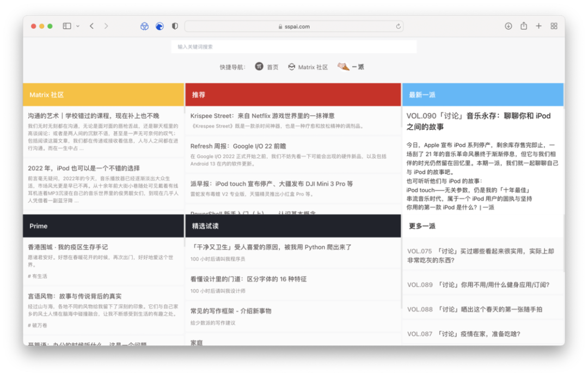
Task: Select the blue 最新一派 section header
Action: tap(483, 95)
